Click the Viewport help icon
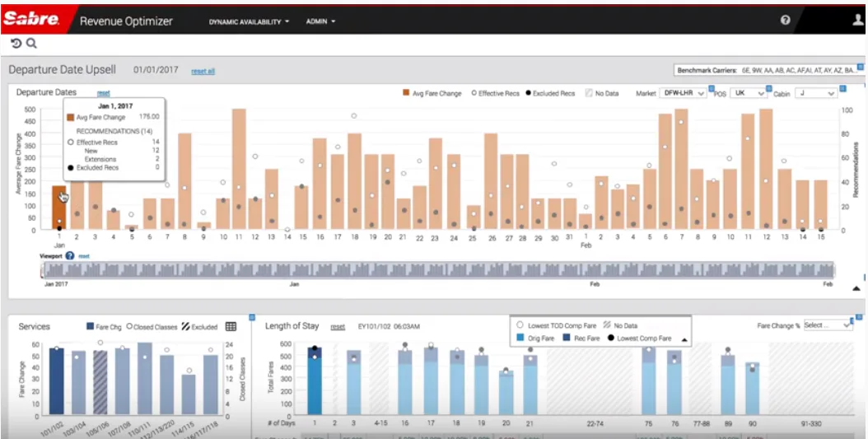 pyautogui.click(x=70, y=256)
